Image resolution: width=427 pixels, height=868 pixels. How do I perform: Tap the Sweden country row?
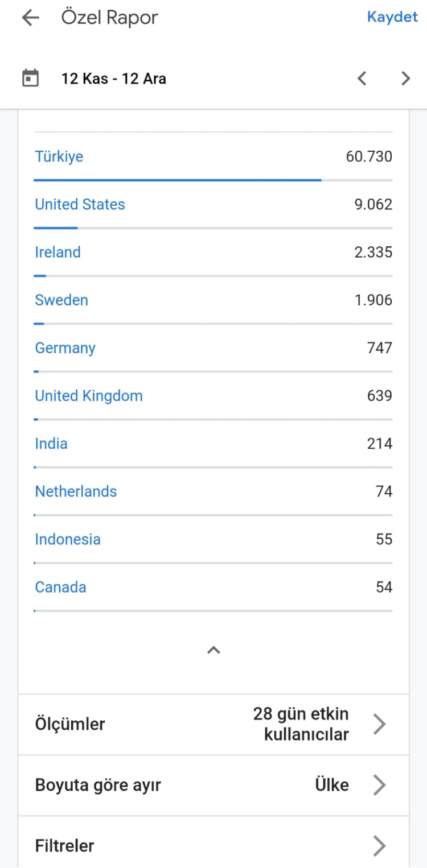pos(61,300)
